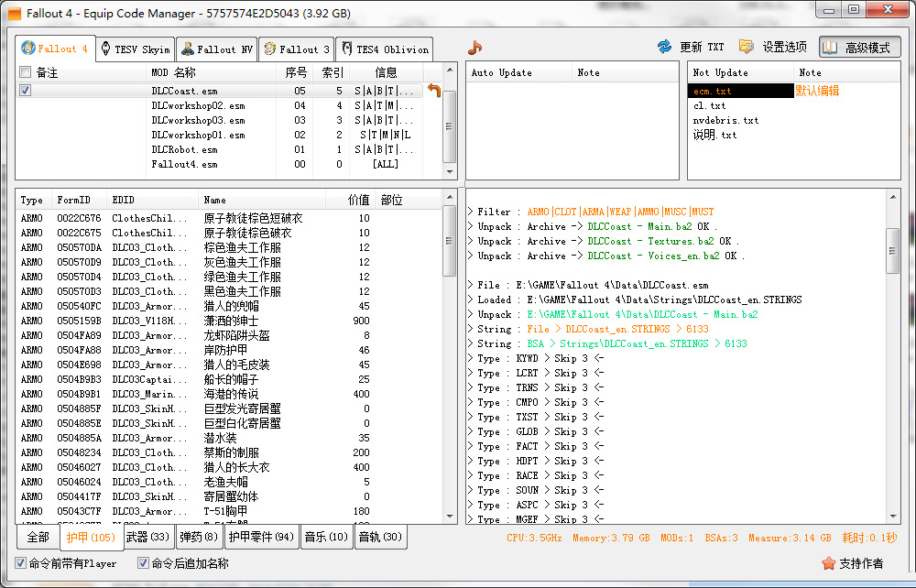Switch to the 音乐 (10) tab
Viewport: 916px width, 588px height.
click(327, 537)
